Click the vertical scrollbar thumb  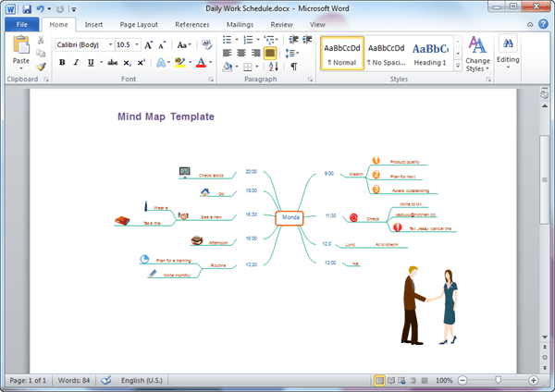(x=545, y=179)
